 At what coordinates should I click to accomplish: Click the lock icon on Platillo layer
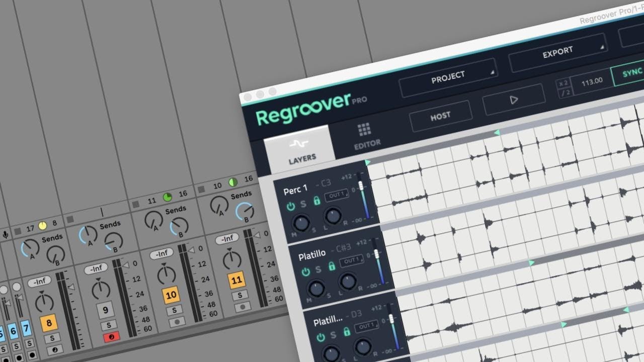tap(332, 266)
